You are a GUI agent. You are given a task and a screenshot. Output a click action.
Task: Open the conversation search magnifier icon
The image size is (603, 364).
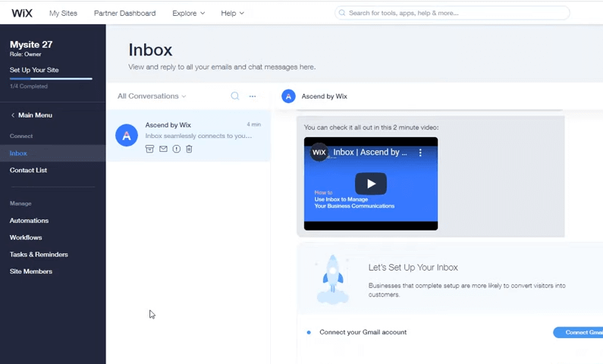235,96
